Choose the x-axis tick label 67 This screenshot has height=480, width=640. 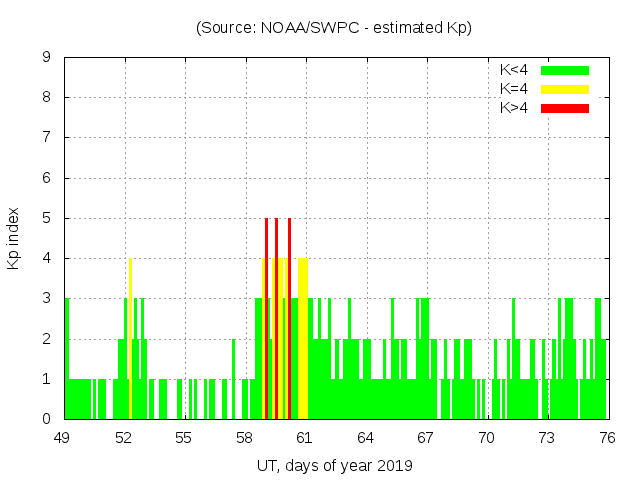[426, 438]
